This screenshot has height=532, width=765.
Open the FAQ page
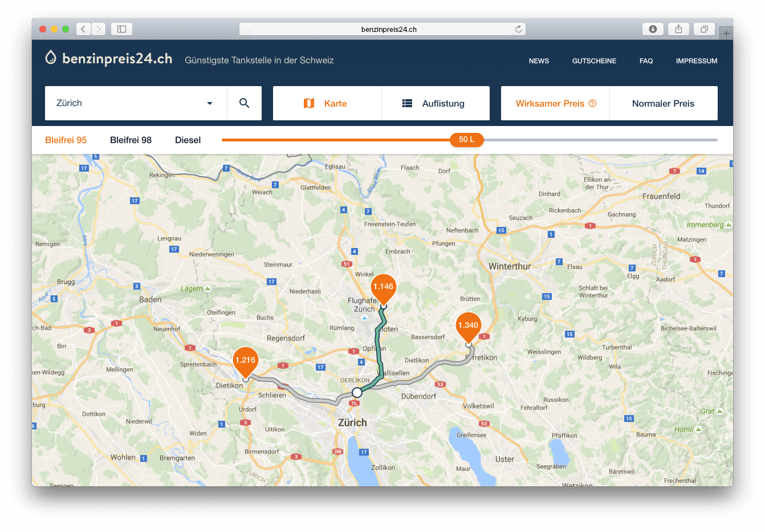coord(646,61)
